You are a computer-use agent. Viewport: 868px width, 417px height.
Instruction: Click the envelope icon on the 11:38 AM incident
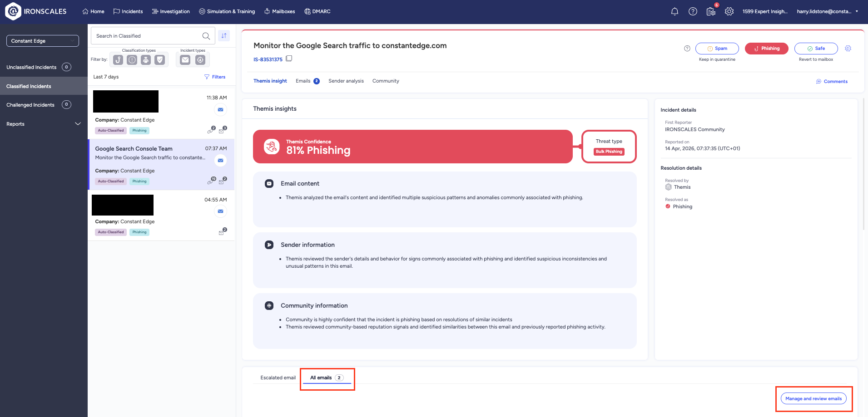tap(220, 110)
